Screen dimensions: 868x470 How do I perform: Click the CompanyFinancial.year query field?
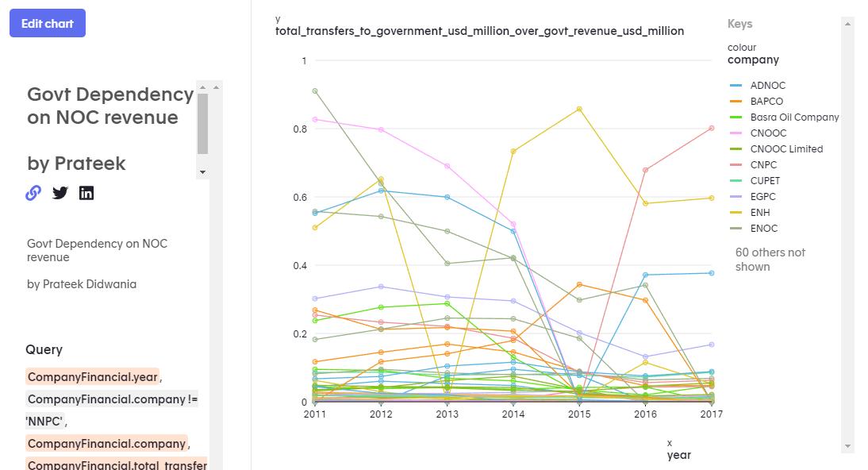[x=93, y=377]
